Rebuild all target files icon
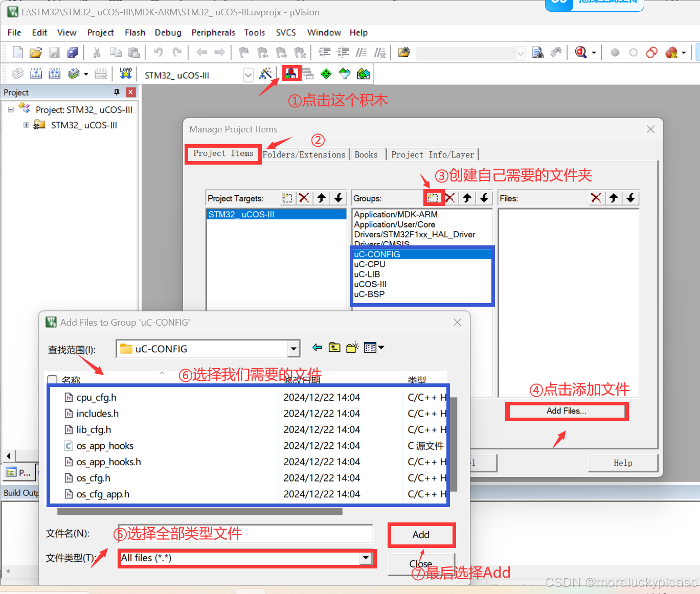This screenshot has width=700, height=594. [55, 74]
